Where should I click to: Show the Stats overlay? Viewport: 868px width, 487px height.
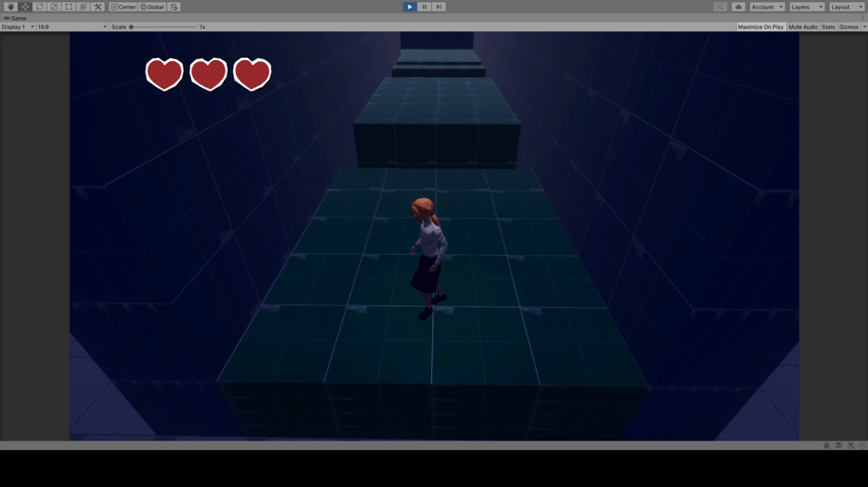[x=828, y=27]
